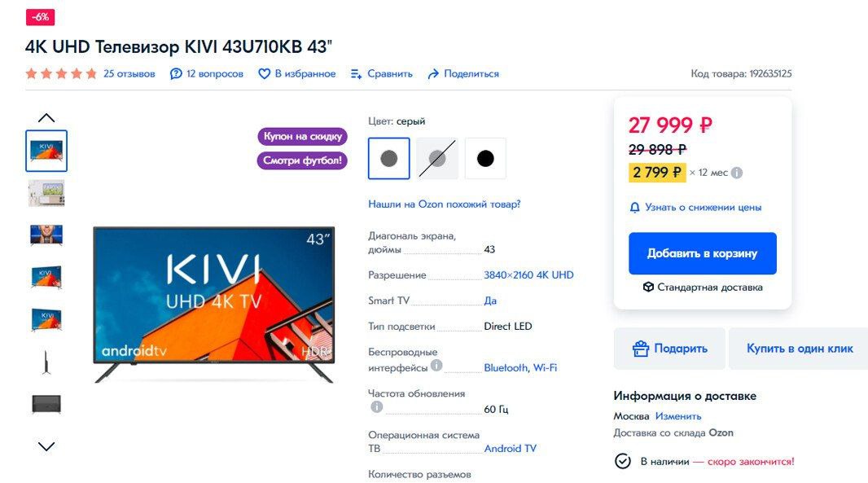868x483 pixels.
Task: Click info icon beside Беспроводные интерфейсы
Action: (436, 366)
